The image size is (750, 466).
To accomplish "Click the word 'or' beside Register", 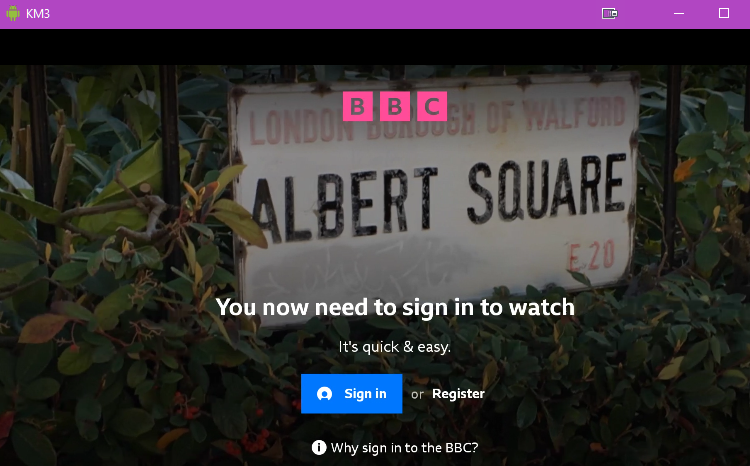I will (417, 395).
